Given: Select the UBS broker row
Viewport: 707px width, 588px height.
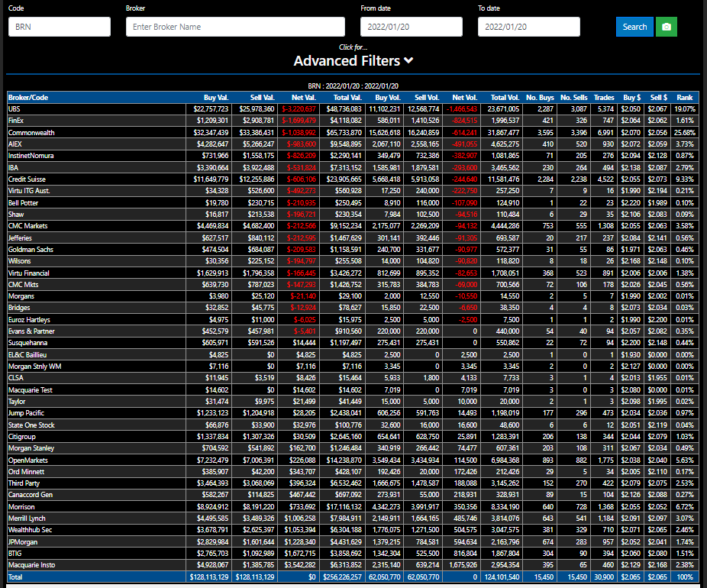Looking at the screenshot, I should tap(15, 109).
